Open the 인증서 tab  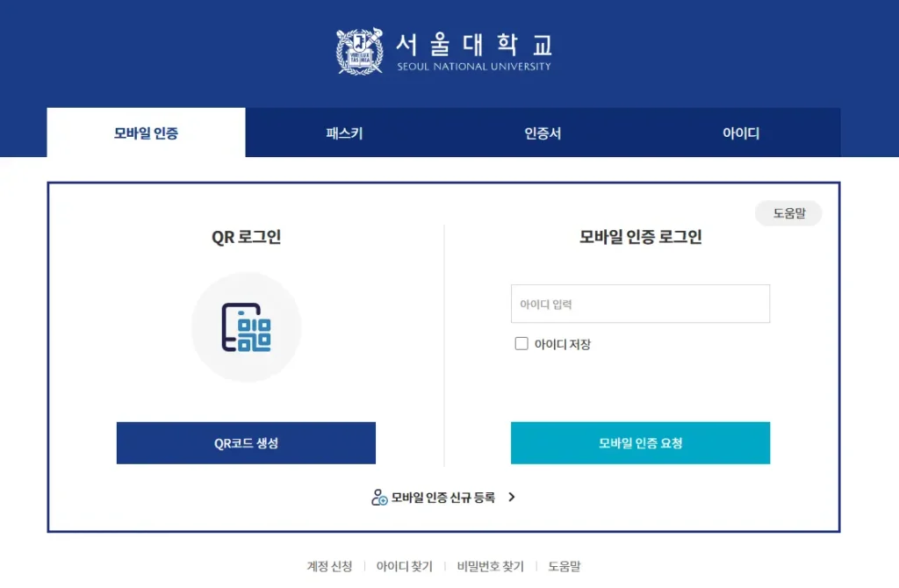pyautogui.click(x=543, y=133)
